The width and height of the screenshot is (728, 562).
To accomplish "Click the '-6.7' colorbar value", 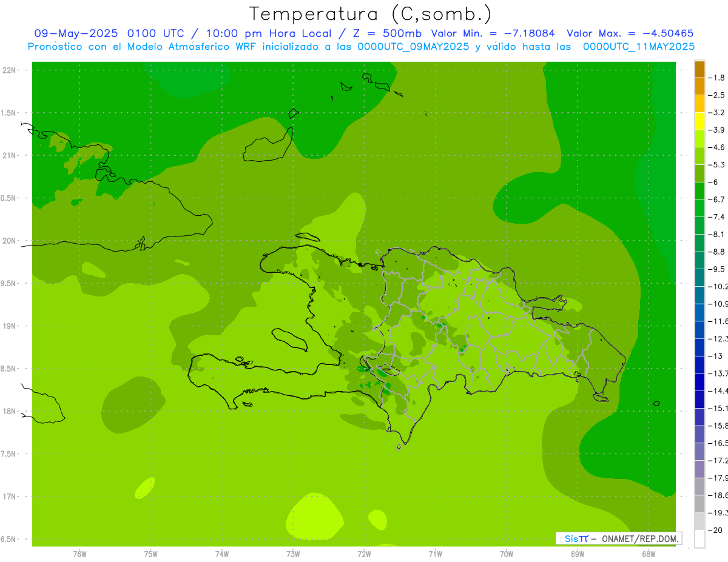I will click(717, 199).
